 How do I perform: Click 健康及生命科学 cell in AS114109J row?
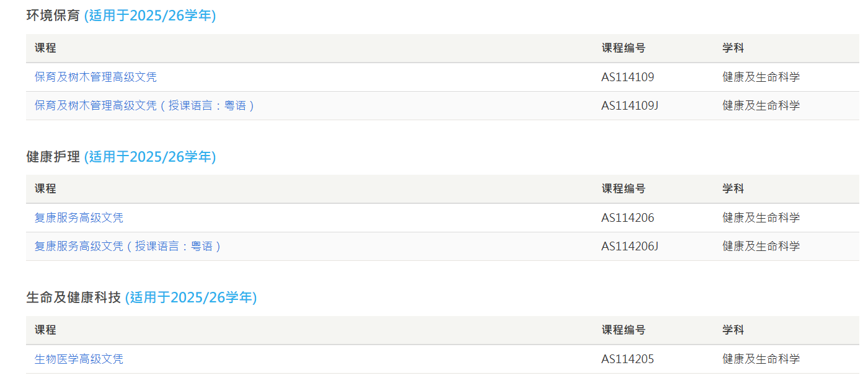(761, 105)
